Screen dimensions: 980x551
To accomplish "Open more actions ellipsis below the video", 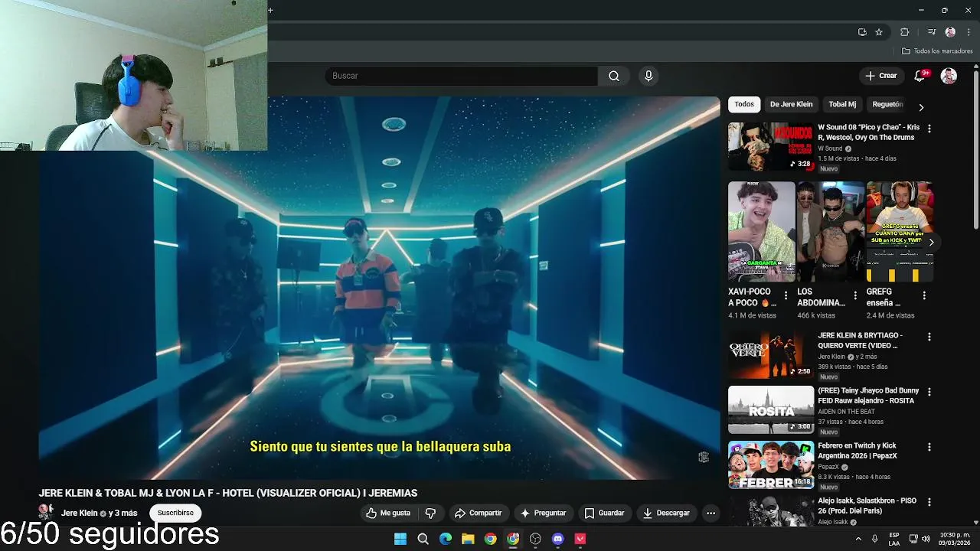I will point(710,513).
